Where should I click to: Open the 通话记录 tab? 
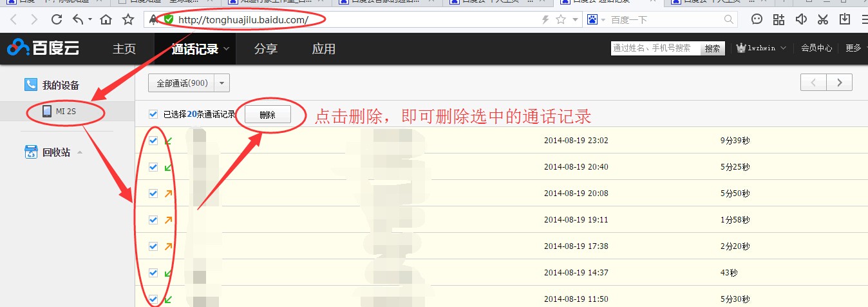click(x=195, y=49)
